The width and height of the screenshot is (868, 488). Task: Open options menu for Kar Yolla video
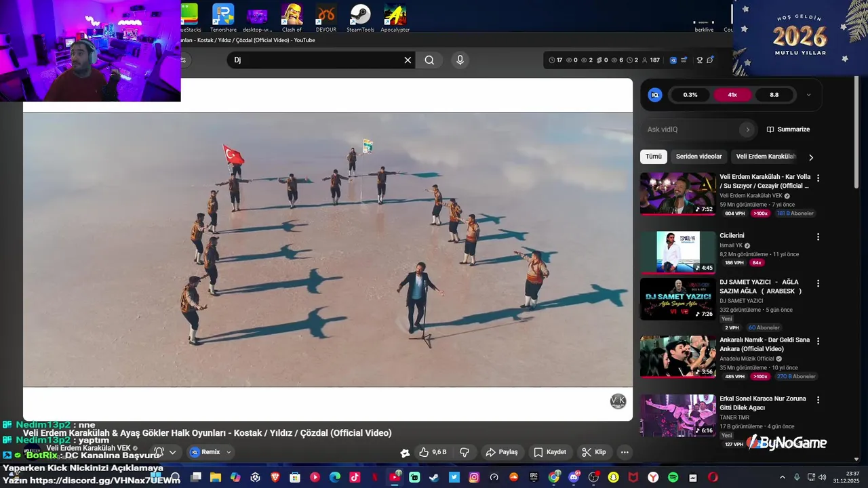click(818, 178)
